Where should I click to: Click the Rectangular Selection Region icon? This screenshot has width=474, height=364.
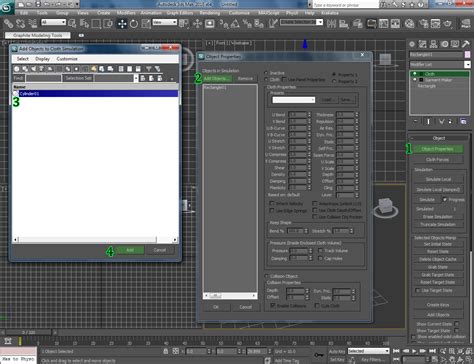tap(96, 24)
